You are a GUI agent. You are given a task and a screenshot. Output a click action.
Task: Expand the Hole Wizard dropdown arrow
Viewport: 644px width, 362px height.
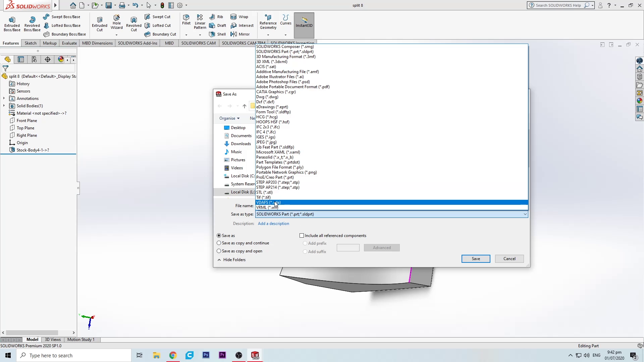click(x=117, y=35)
